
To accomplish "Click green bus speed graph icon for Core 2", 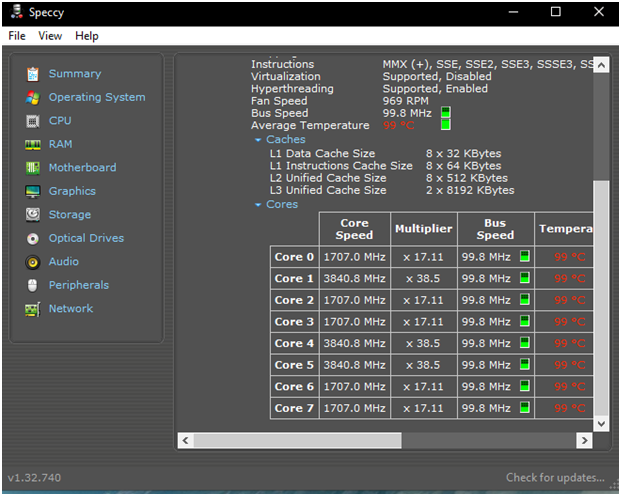I will [524, 300].
